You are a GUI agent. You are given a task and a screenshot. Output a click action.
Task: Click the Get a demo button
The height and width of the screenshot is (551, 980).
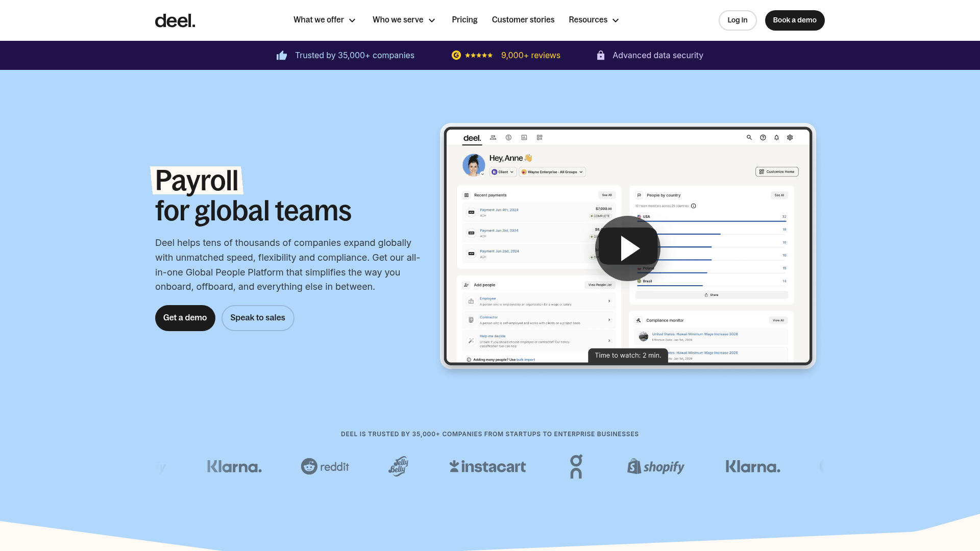tap(185, 318)
